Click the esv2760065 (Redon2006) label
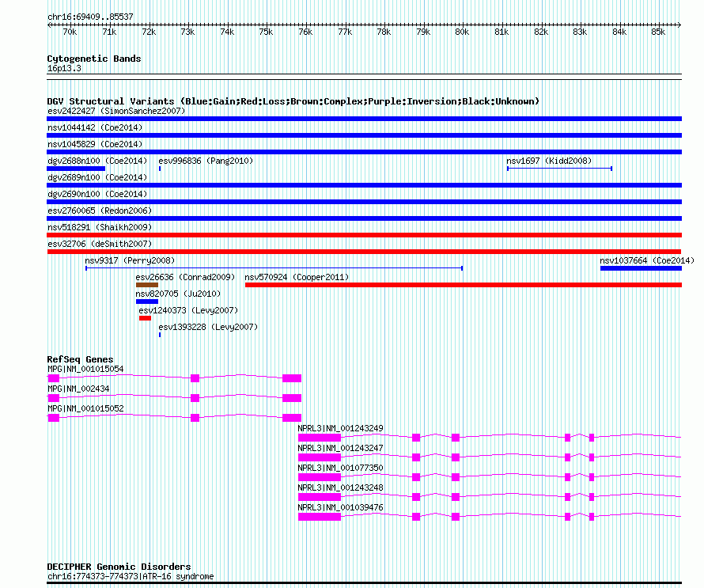 point(100,211)
